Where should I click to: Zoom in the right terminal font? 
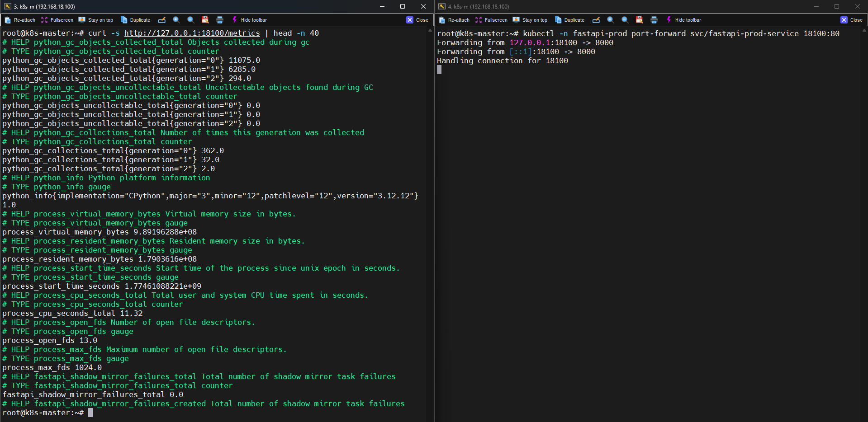610,20
